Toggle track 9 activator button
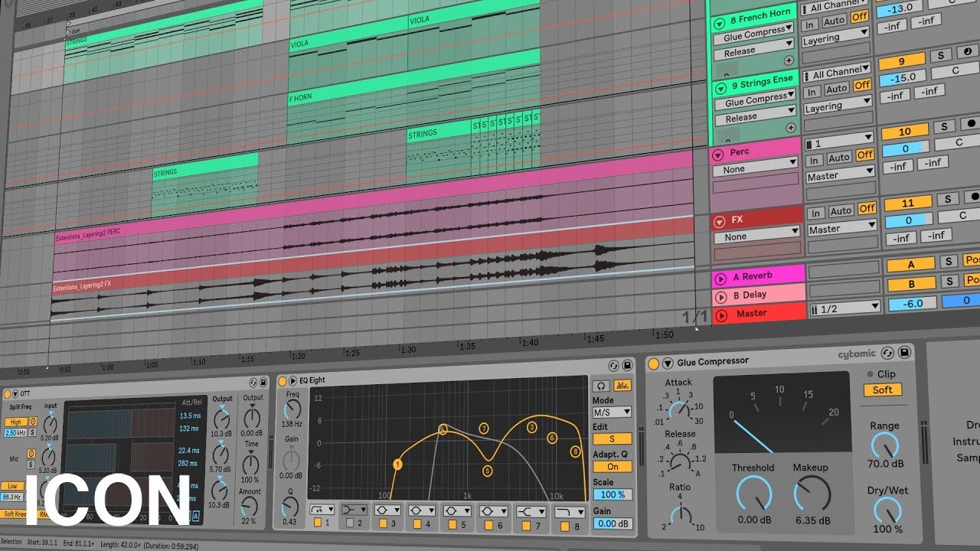980x551 pixels. [901, 61]
